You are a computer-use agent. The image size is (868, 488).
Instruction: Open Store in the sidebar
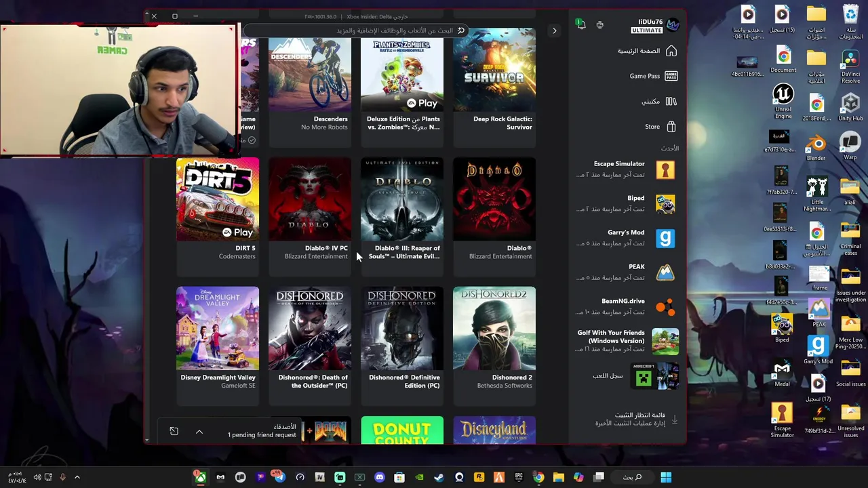click(x=660, y=127)
